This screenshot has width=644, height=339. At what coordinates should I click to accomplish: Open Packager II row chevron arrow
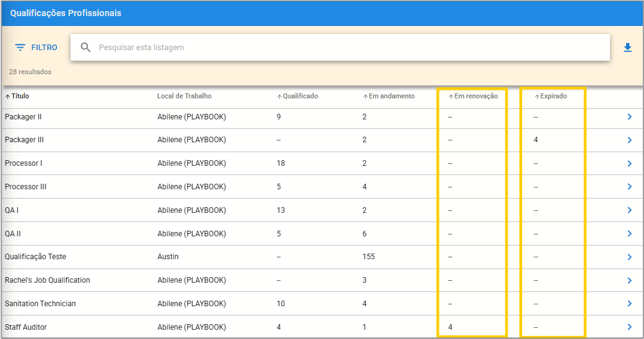pyautogui.click(x=629, y=117)
